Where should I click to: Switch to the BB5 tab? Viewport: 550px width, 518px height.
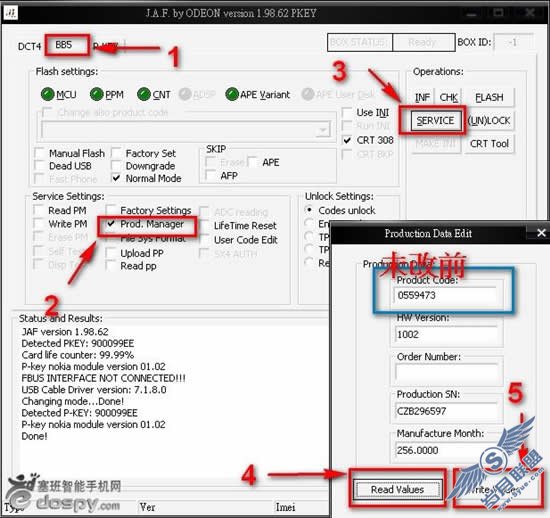point(63,45)
